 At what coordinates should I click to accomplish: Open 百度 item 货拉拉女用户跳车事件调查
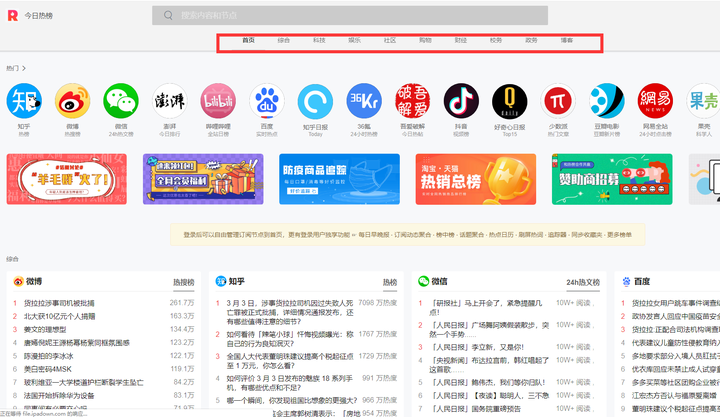(x=675, y=303)
